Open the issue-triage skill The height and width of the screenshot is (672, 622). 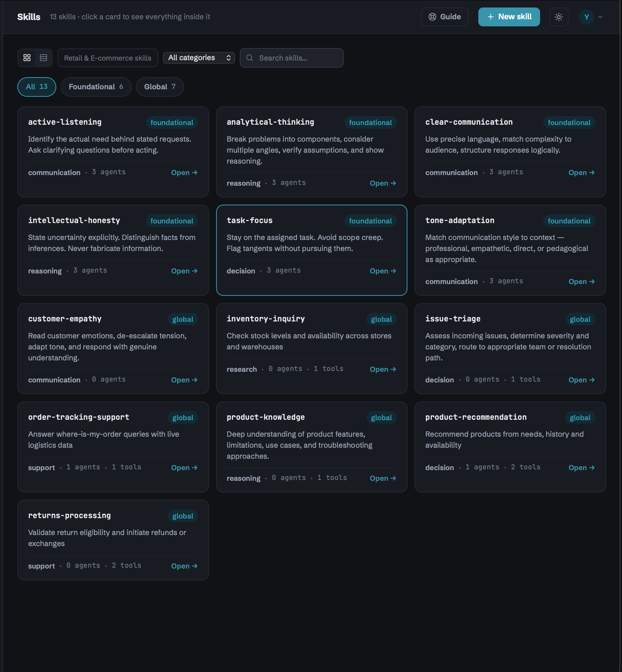coord(582,380)
